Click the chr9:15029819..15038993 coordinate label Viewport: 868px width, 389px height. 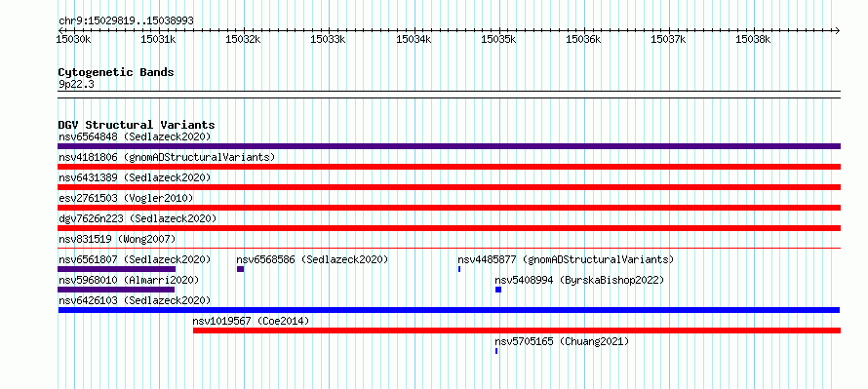pyautogui.click(x=126, y=21)
